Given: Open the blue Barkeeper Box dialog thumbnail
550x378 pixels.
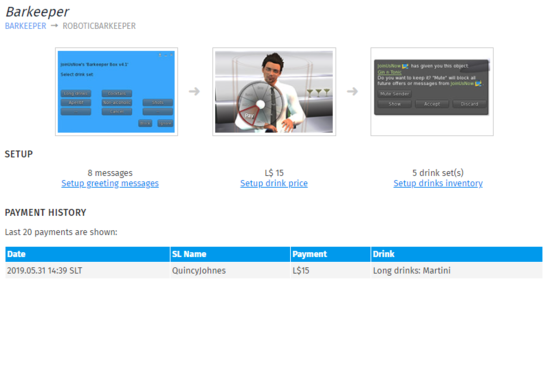Looking at the screenshot, I should point(116,92).
